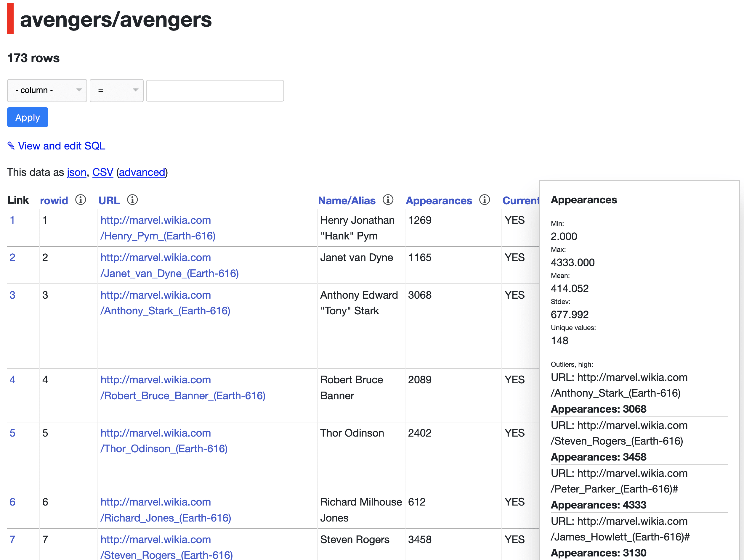Open row link 6
Viewport: 744px width, 560px height.
click(x=12, y=501)
